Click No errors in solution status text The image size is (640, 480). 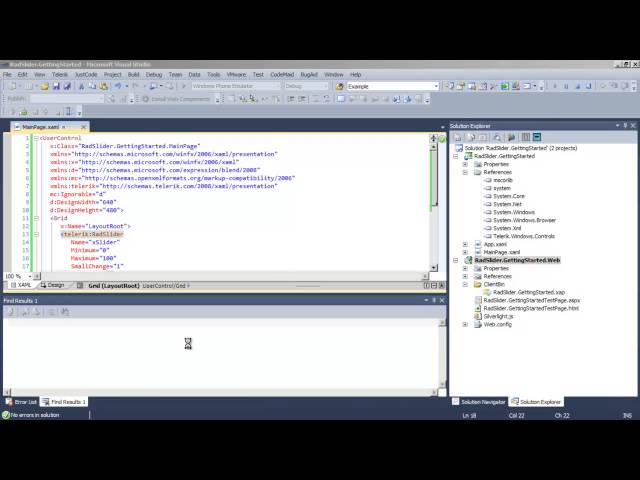pyautogui.click(x=35, y=415)
